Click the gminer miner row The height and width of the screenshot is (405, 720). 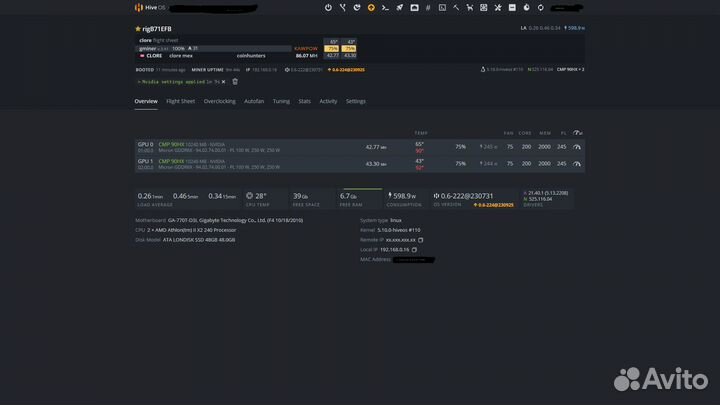(214, 48)
